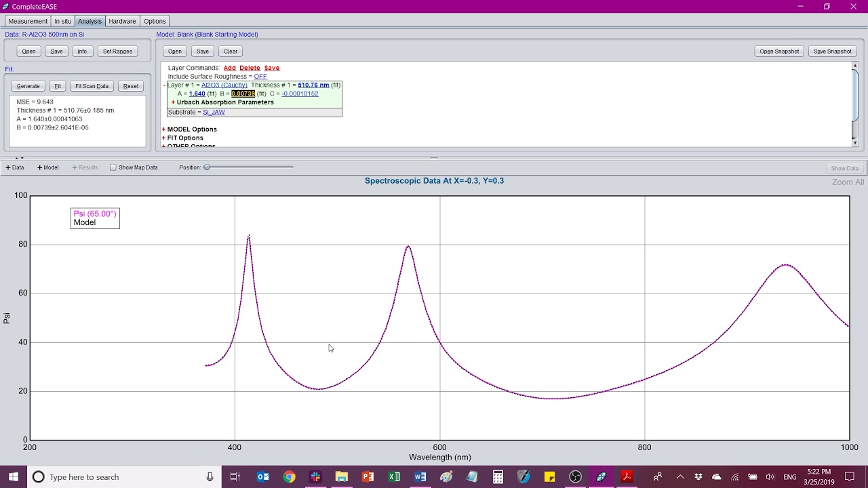
Task: Open the In situ tab
Action: coord(62,21)
